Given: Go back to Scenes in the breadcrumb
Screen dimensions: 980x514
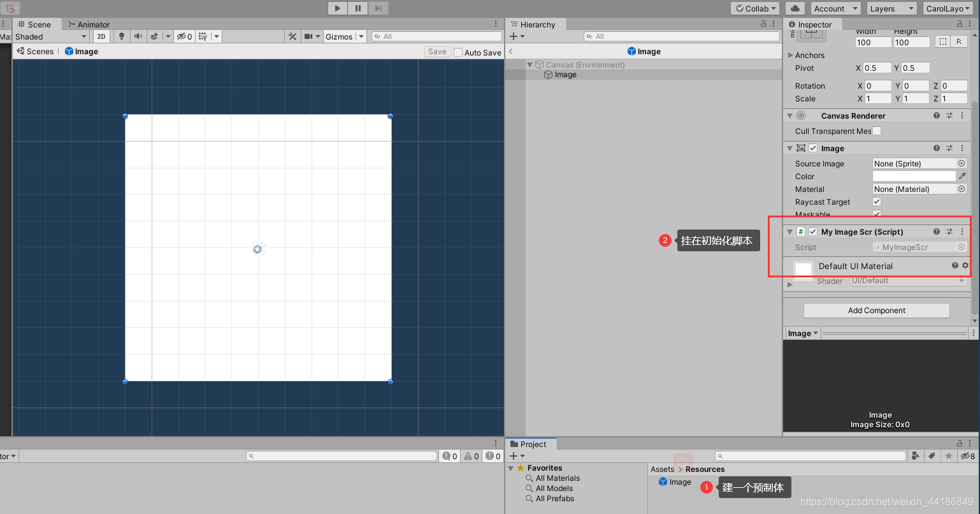Looking at the screenshot, I should pyautogui.click(x=35, y=52).
